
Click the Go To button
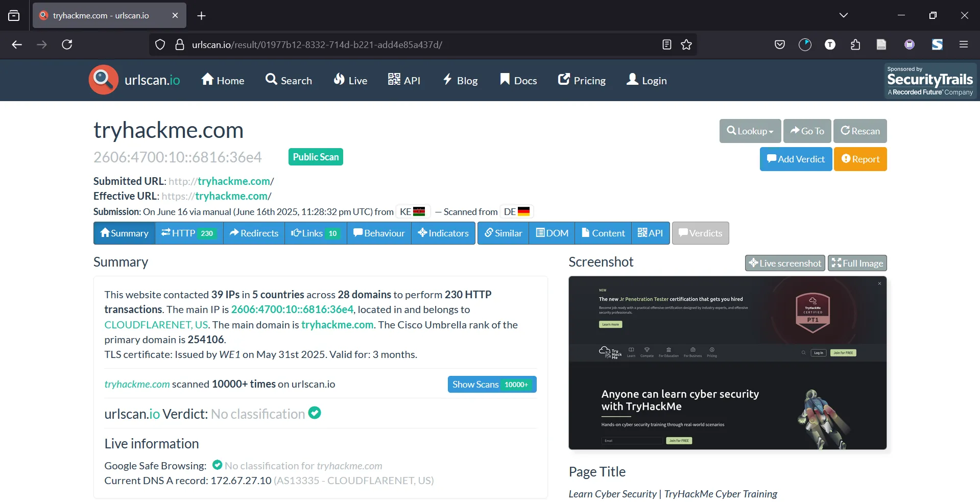(807, 131)
